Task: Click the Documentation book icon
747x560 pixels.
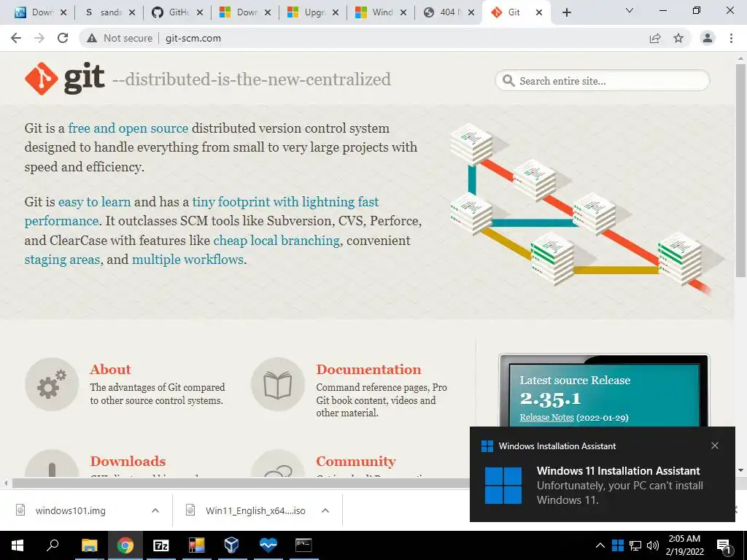Action: coord(278,384)
